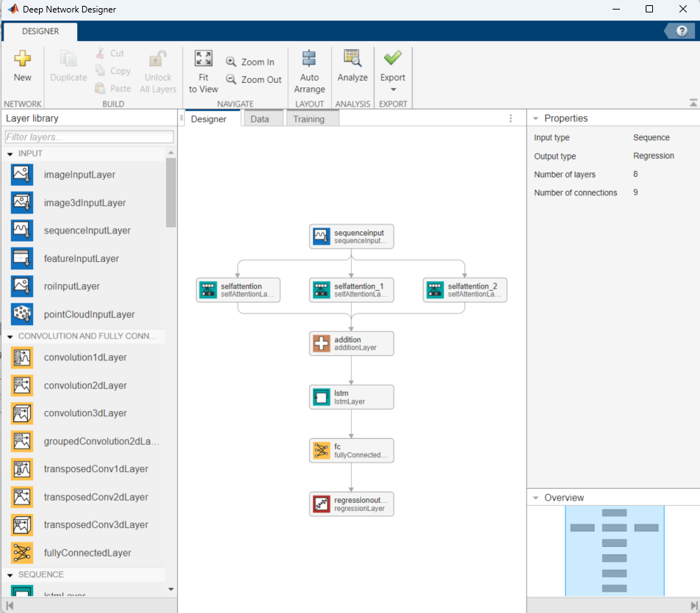The height and width of the screenshot is (613, 700).
Task: Open the designer pane three-dot menu
Action: pos(510,119)
